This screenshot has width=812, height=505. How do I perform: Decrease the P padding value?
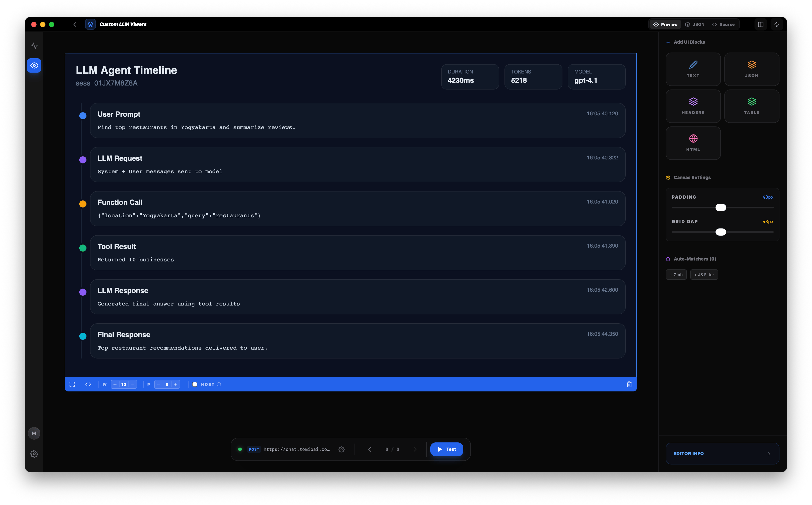(158, 384)
